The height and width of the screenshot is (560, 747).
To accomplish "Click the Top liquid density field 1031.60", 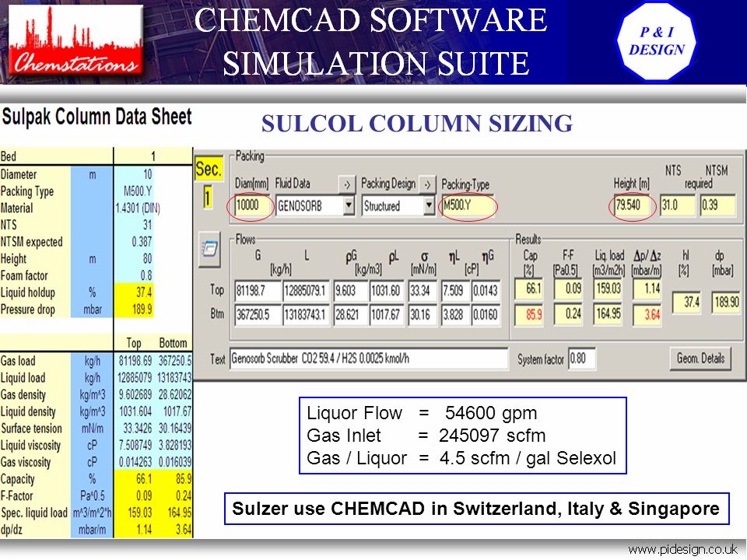I will [x=387, y=290].
